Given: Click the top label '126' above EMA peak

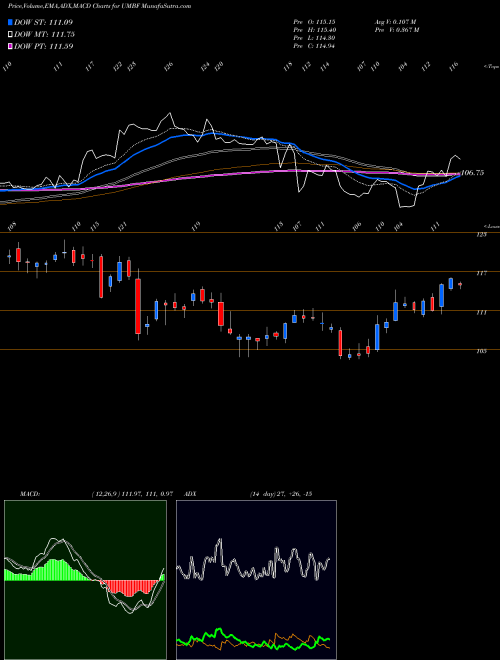Looking at the screenshot, I should pyautogui.click(x=169, y=66).
